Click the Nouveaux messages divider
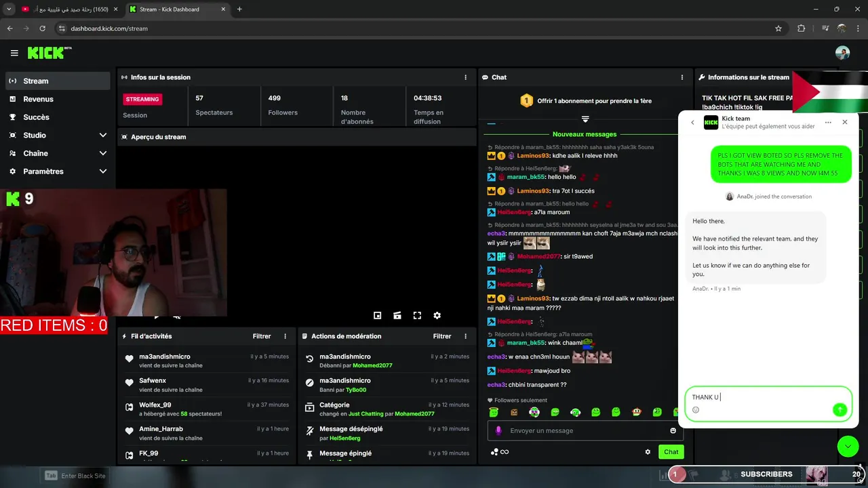Viewport: 868px width, 488px height. pos(585,134)
